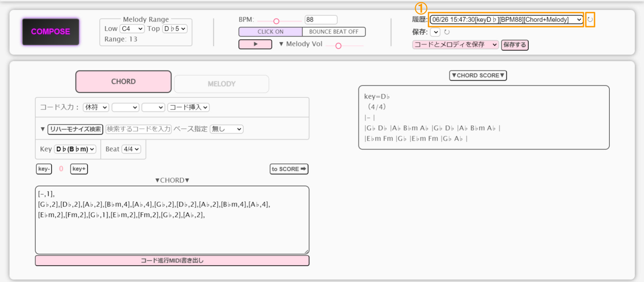Expand the Melody Vol triangle

tap(281, 44)
